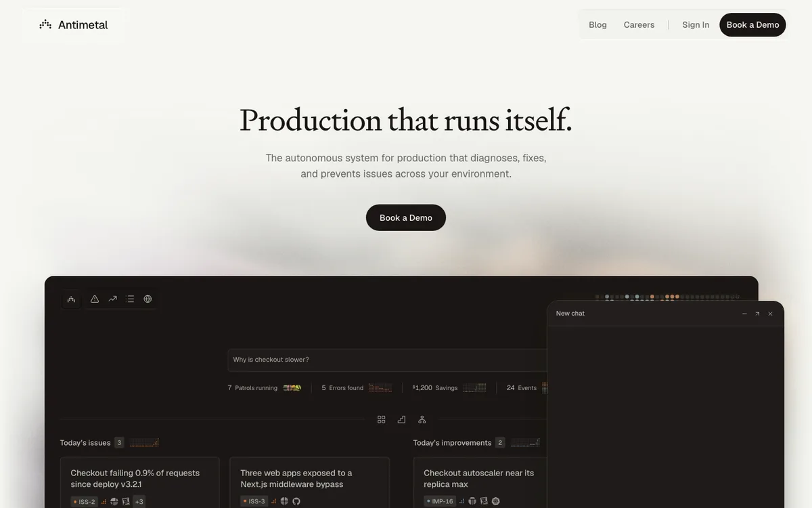Click the Today's improvements heading
This screenshot has width=812, height=508.
pos(452,443)
